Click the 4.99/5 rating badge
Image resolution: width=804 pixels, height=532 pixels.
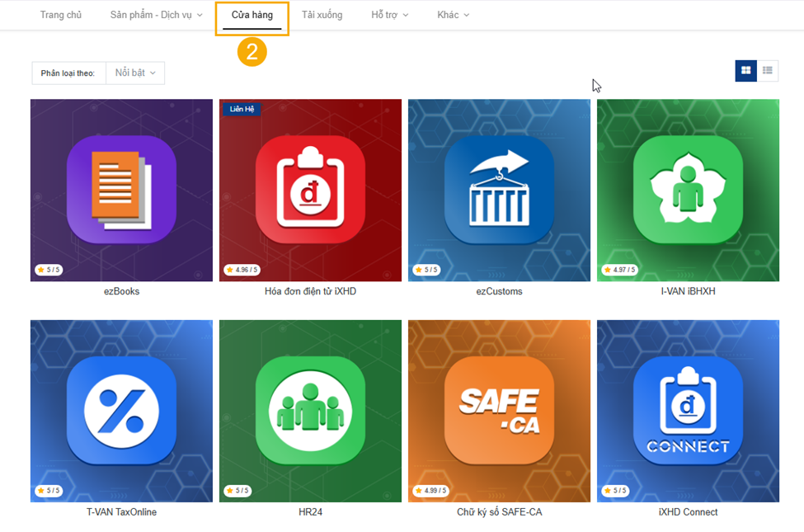(430, 491)
